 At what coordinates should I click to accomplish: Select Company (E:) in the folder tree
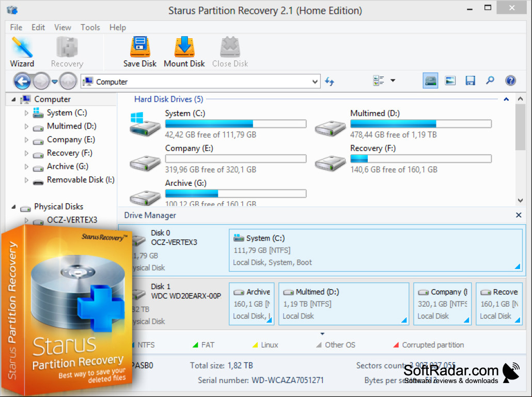pyautogui.click(x=71, y=140)
